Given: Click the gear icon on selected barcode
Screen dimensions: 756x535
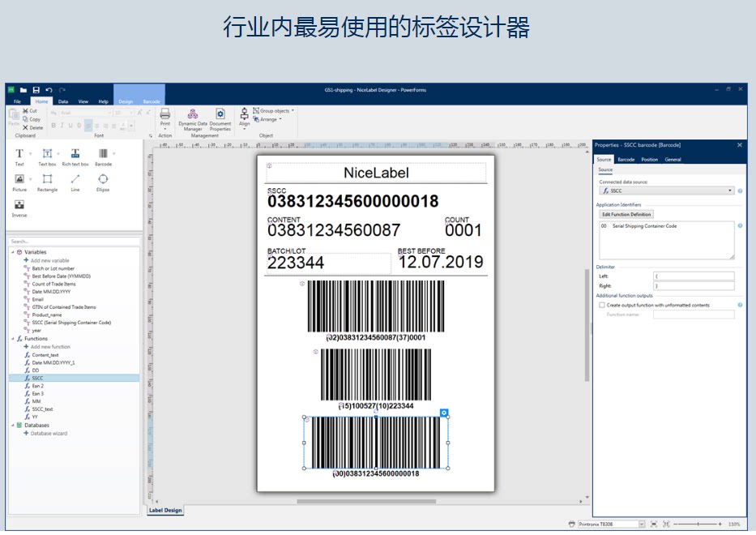Looking at the screenshot, I should tap(444, 413).
